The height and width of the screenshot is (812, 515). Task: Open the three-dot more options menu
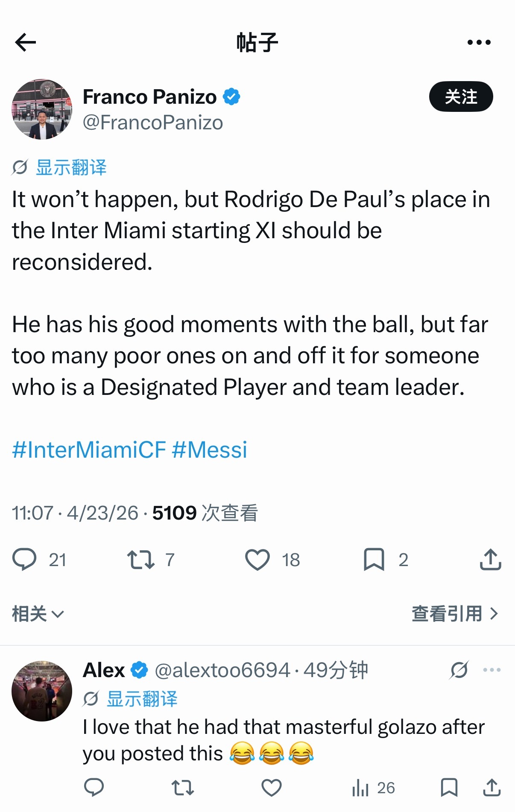[x=479, y=42]
